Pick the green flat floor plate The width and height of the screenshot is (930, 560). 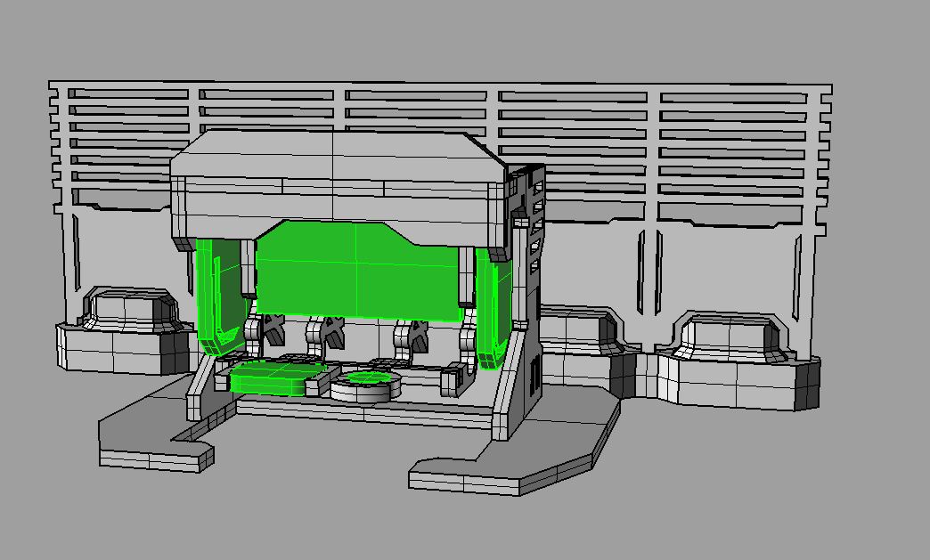pyautogui.click(x=278, y=377)
